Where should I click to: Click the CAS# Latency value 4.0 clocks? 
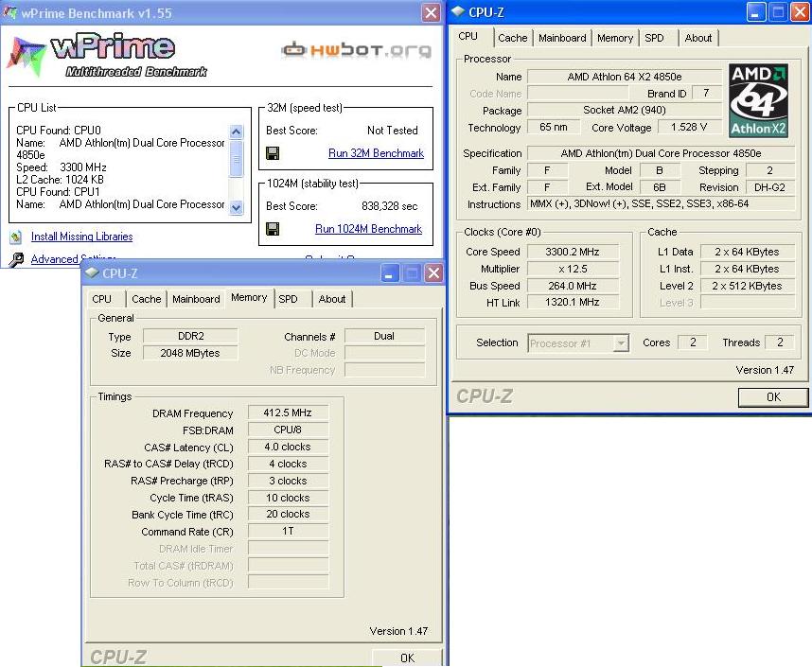(288, 447)
